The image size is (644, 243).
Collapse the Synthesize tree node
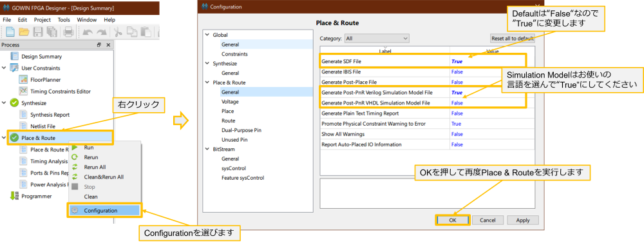tap(4, 102)
